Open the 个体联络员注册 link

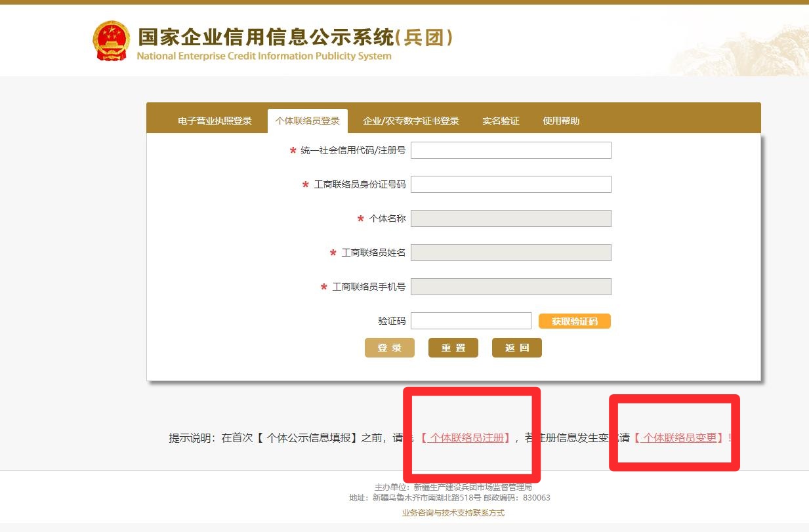466,438
